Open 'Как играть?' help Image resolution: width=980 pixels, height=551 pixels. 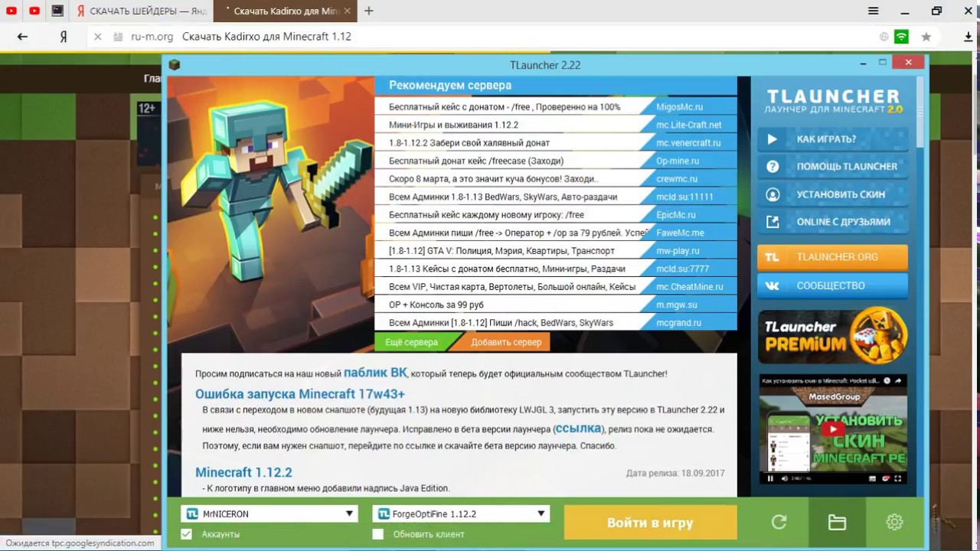833,139
